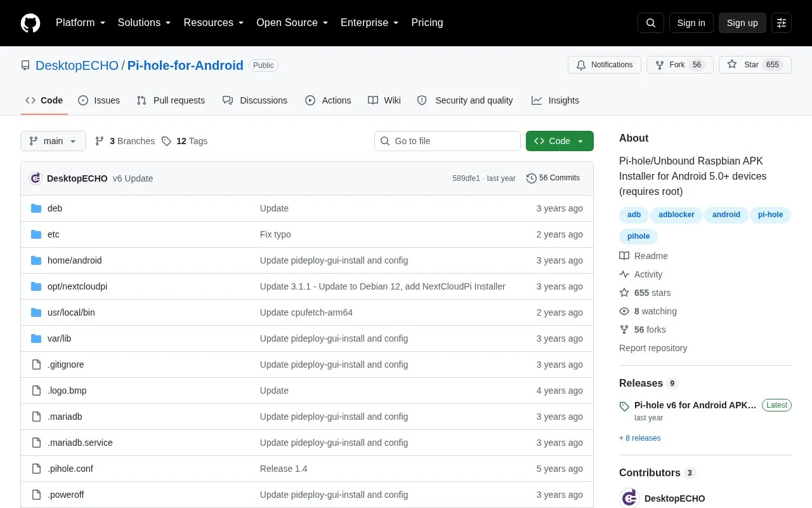Click the Go to file field
The image size is (812, 508).
[x=447, y=141]
